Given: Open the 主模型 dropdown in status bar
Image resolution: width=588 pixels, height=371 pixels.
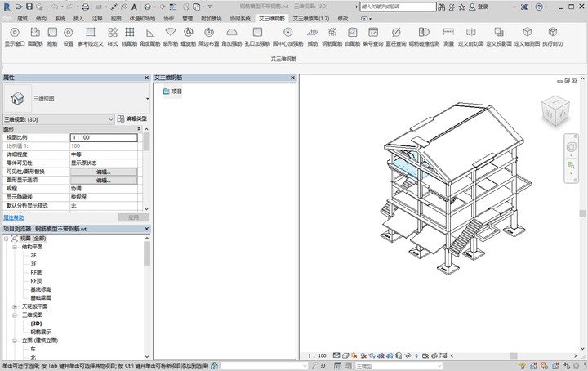Looking at the screenshot, I should click(399, 366).
